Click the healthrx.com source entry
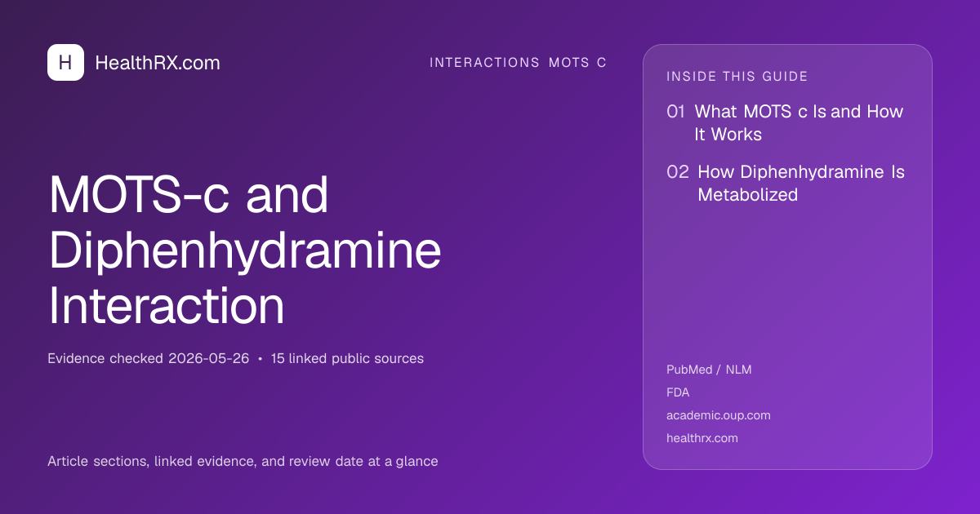This screenshot has width=980, height=514. click(x=702, y=438)
